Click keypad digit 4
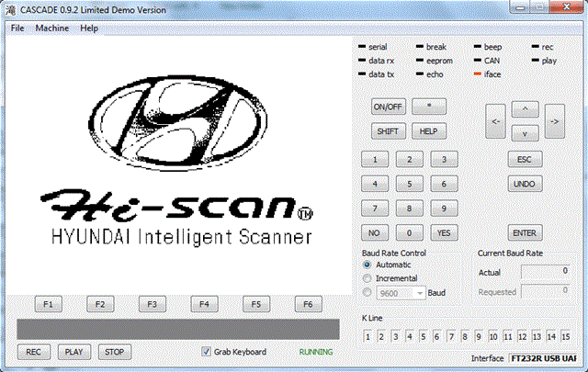This screenshot has height=372, width=588. point(375,184)
